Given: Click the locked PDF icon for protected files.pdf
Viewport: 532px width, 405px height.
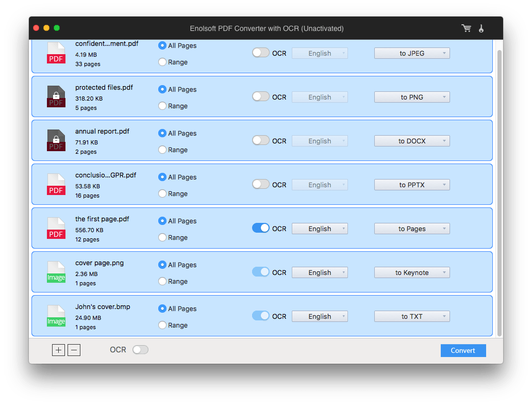Looking at the screenshot, I should [56, 96].
